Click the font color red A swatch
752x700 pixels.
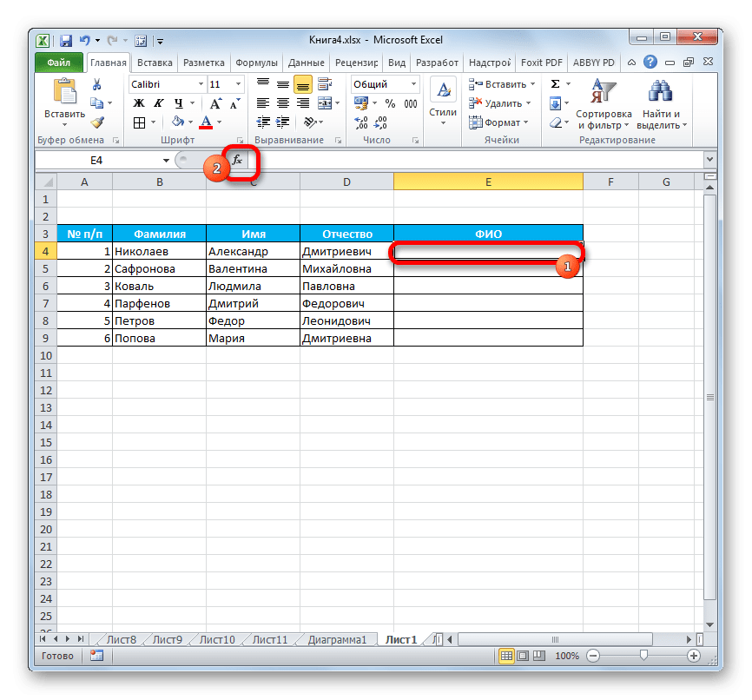[206, 122]
